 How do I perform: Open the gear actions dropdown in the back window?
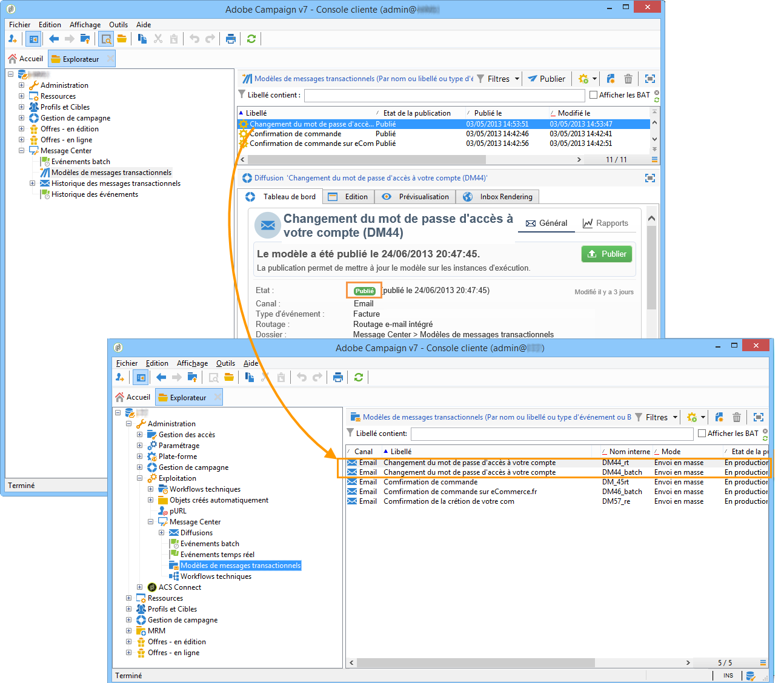(588, 79)
